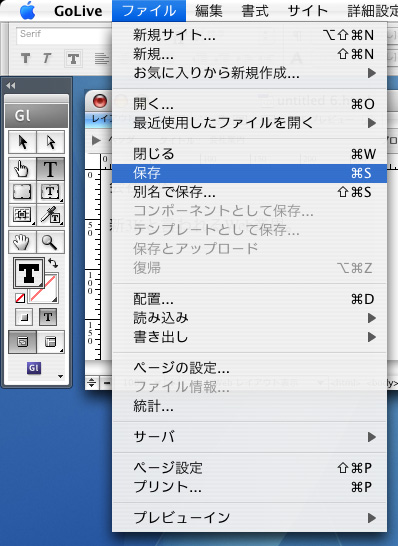Open the Apple menu
Screen dimensions: 398x546
click(x=28, y=11)
